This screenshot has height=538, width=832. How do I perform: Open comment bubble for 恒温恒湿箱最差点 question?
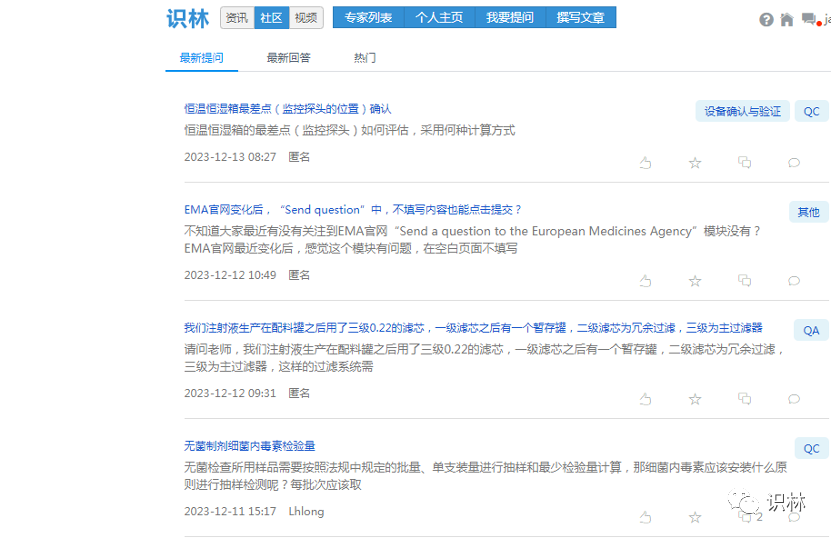click(794, 162)
